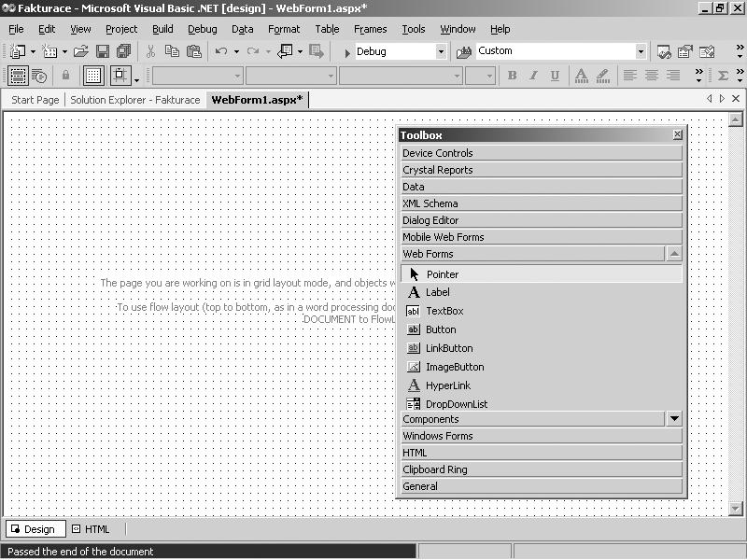The image size is (747, 560).
Task: Select the ImageButton control in Toolbox
Action: pyautogui.click(x=542, y=367)
